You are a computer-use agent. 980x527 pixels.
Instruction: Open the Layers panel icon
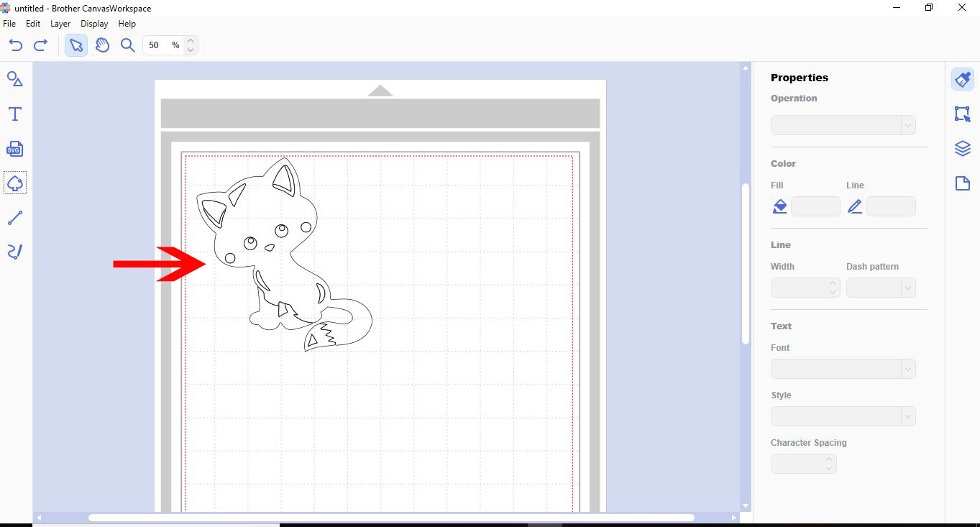click(x=963, y=149)
